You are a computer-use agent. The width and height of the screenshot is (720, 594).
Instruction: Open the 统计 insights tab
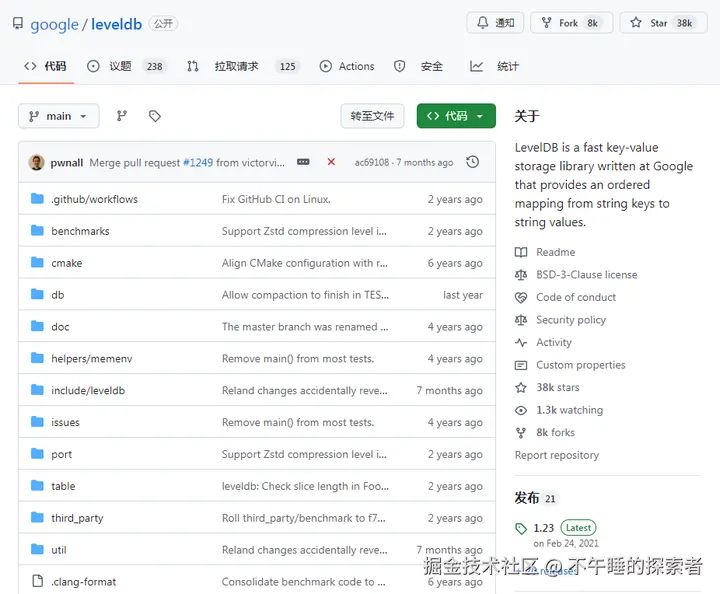point(495,67)
